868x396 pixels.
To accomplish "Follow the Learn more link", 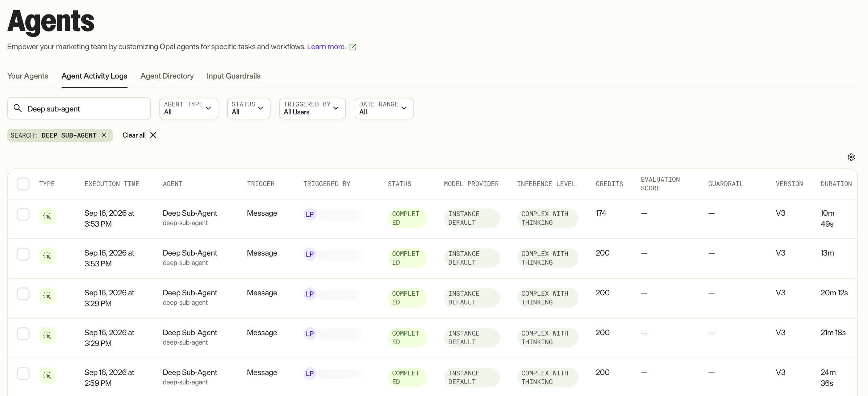I will click(326, 47).
